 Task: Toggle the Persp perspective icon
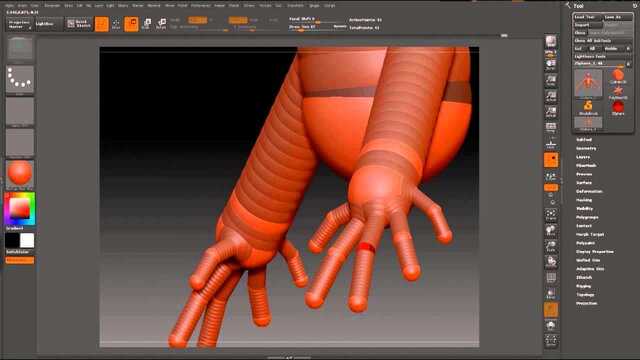click(551, 127)
